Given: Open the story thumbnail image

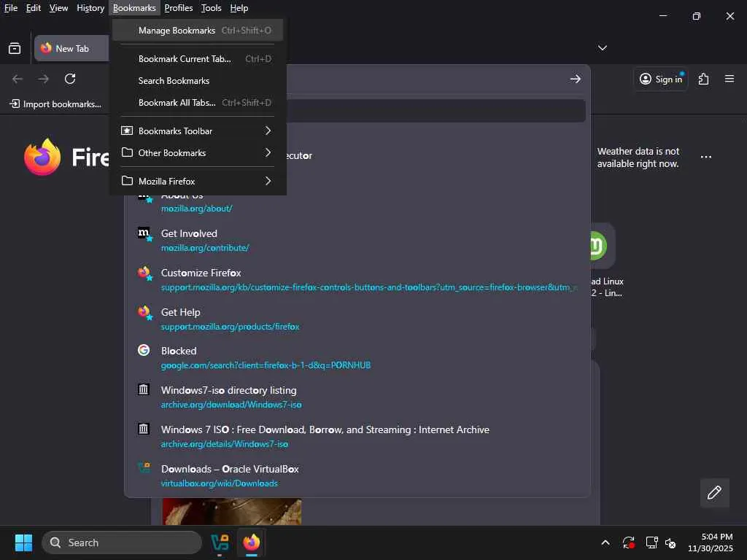Looking at the screenshot, I should [231, 511].
